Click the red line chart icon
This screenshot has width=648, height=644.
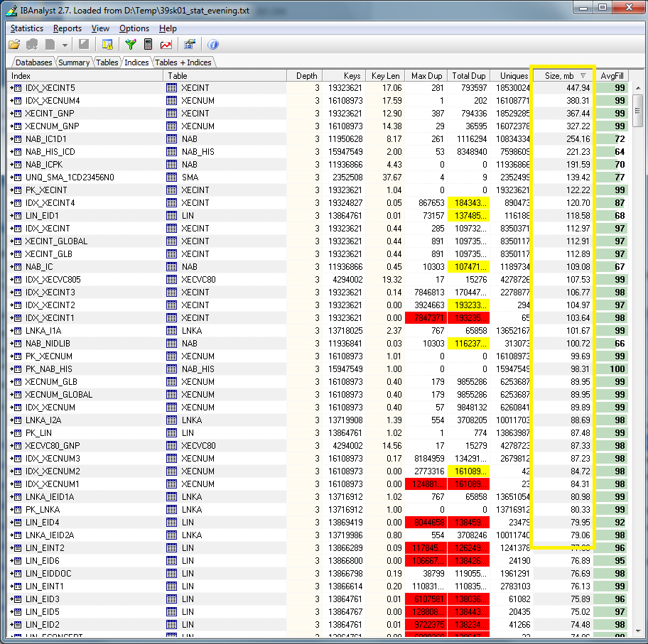coord(166,45)
